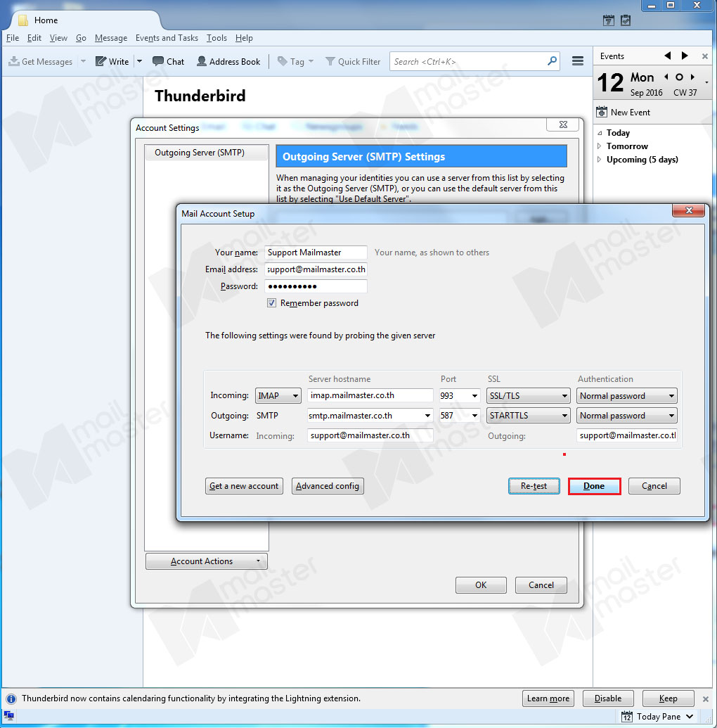The image size is (717, 728).
Task: Cancel the Mail Account Setup dialog
Action: pyautogui.click(x=654, y=486)
